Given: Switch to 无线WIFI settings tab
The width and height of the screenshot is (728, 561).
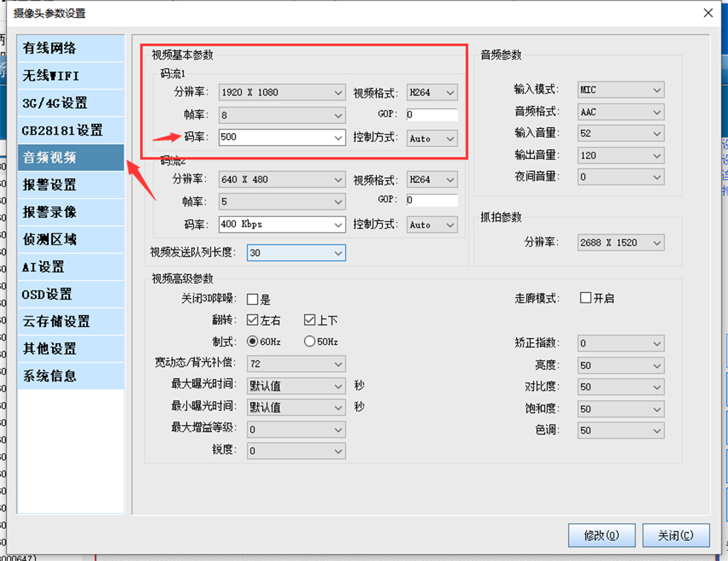Looking at the screenshot, I should (x=71, y=76).
